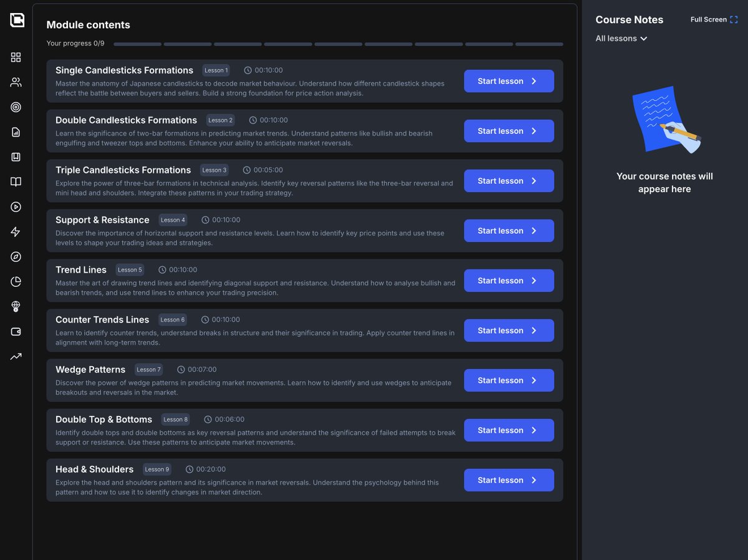Click the pie chart analytics icon

tap(16, 281)
